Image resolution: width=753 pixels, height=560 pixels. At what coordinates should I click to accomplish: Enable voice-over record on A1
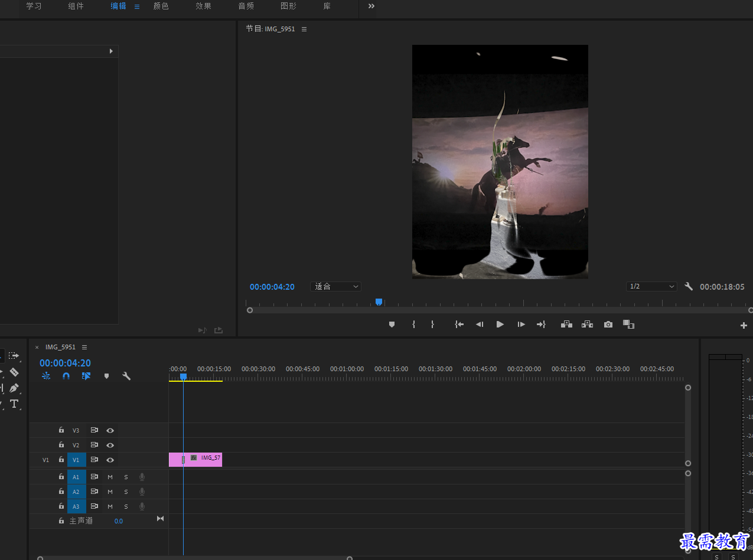tap(142, 476)
